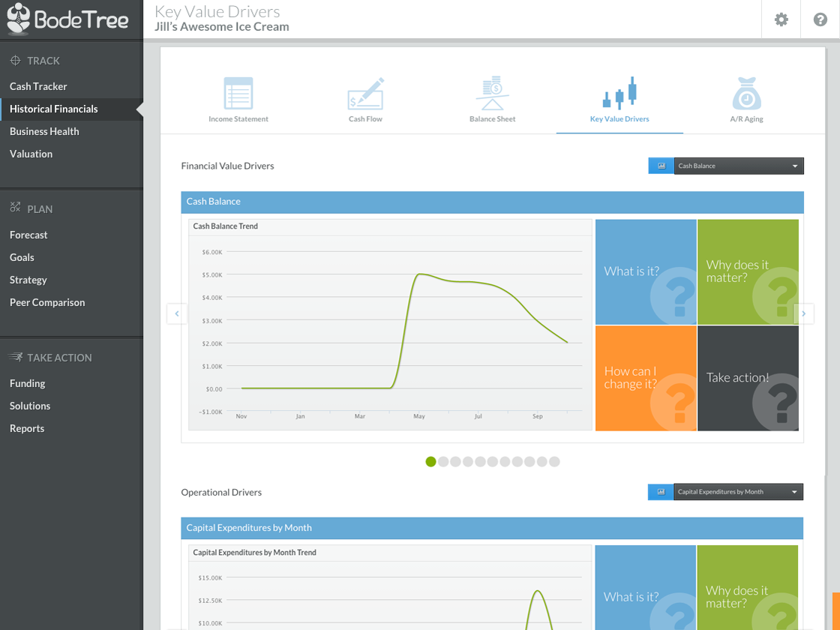This screenshot has height=630, width=840.
Task: Click the chart icon beside Capital Expenditures dropdown
Action: [661, 492]
